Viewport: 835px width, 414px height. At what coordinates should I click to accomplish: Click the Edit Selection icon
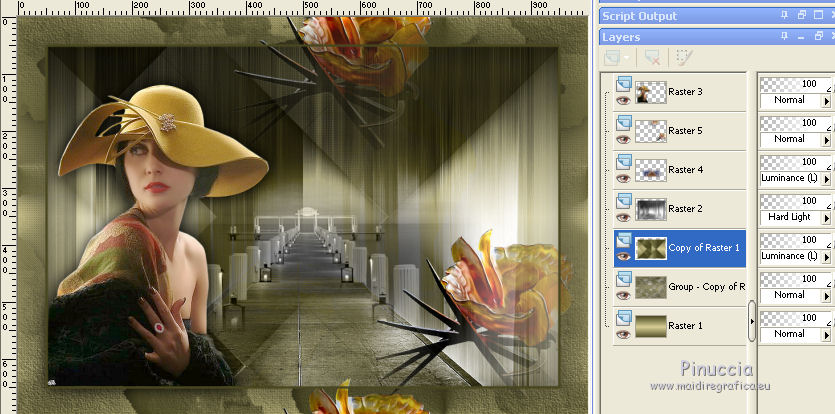684,58
